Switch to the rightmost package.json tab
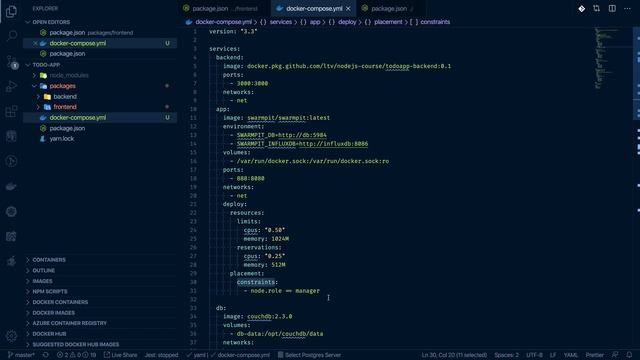This screenshot has height=360, width=640. pyautogui.click(x=390, y=8)
